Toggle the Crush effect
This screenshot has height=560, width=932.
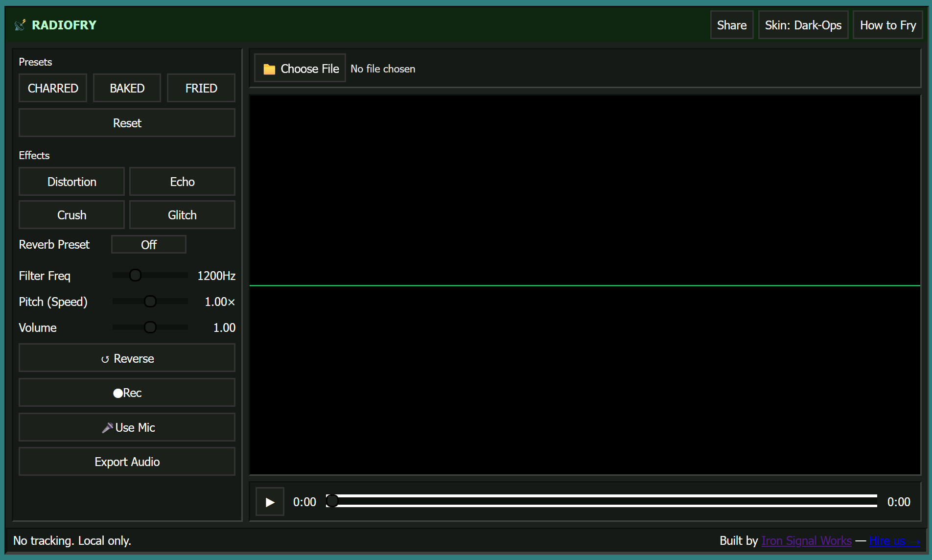[x=71, y=215]
